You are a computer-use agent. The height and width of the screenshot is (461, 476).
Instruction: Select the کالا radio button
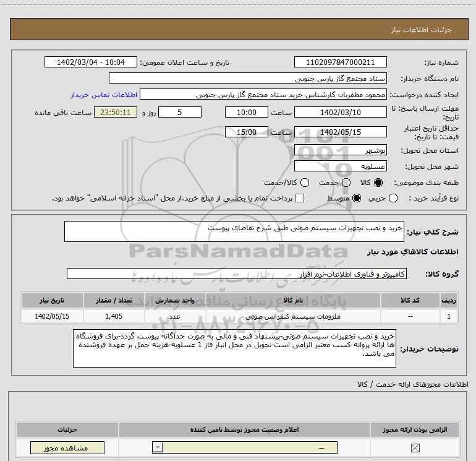[378, 183]
